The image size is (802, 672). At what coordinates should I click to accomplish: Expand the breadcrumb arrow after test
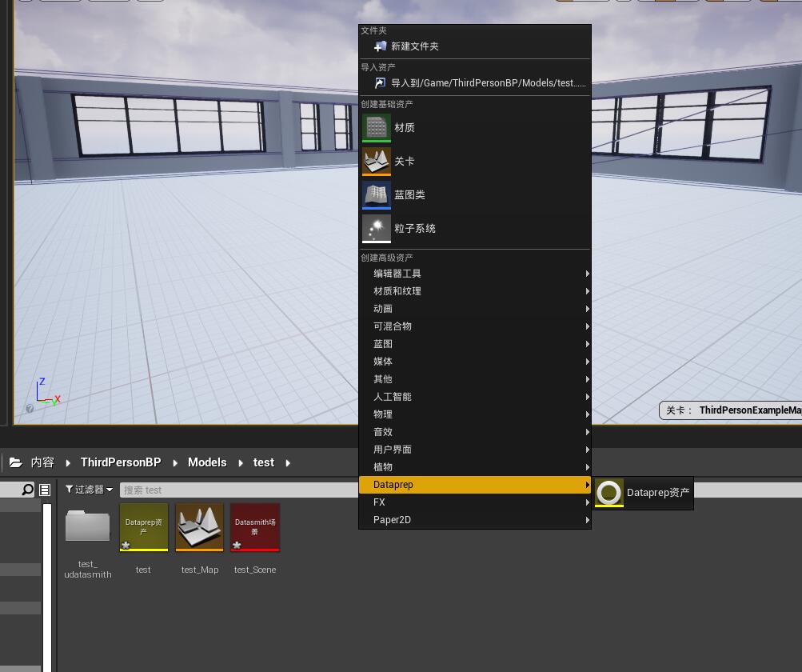(288, 462)
